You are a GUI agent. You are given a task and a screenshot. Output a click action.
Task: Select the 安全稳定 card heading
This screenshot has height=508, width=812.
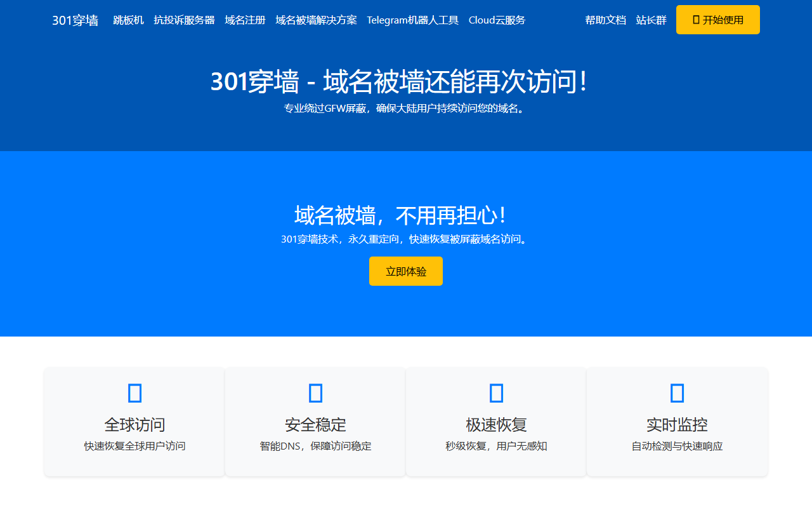pyautogui.click(x=315, y=424)
